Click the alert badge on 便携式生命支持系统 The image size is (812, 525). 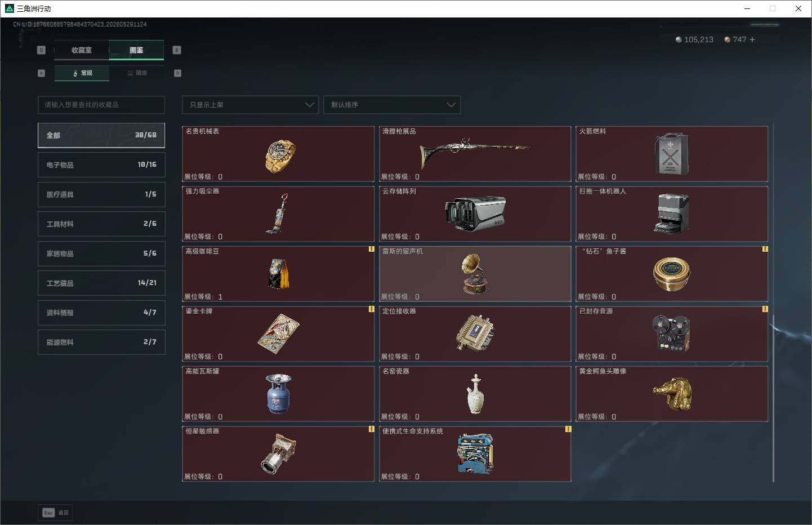[x=568, y=429]
